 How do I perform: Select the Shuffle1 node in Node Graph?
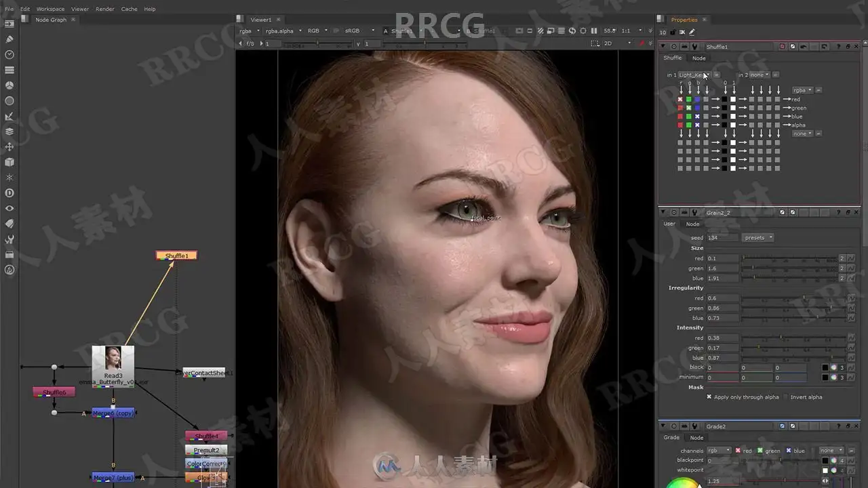pyautogui.click(x=176, y=256)
